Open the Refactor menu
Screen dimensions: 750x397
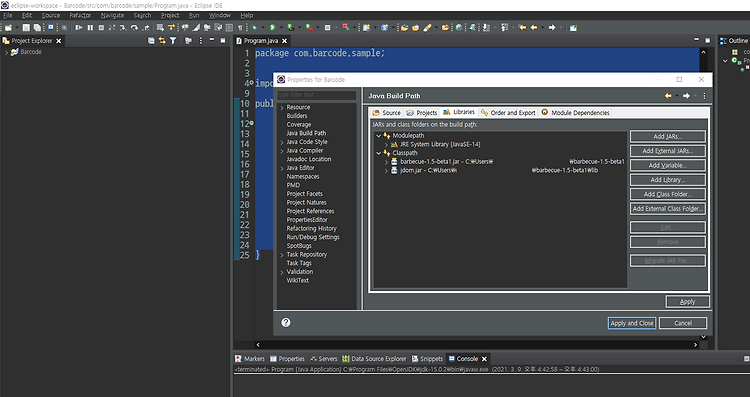pyautogui.click(x=80, y=15)
